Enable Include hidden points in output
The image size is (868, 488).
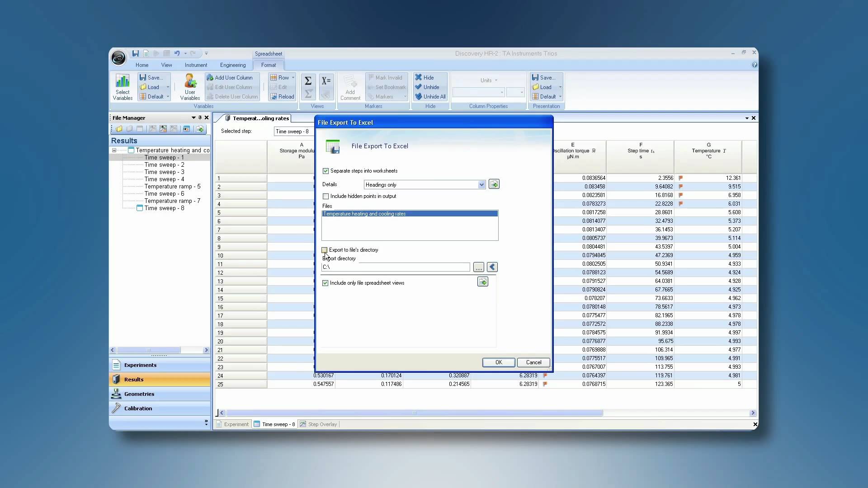(x=325, y=196)
